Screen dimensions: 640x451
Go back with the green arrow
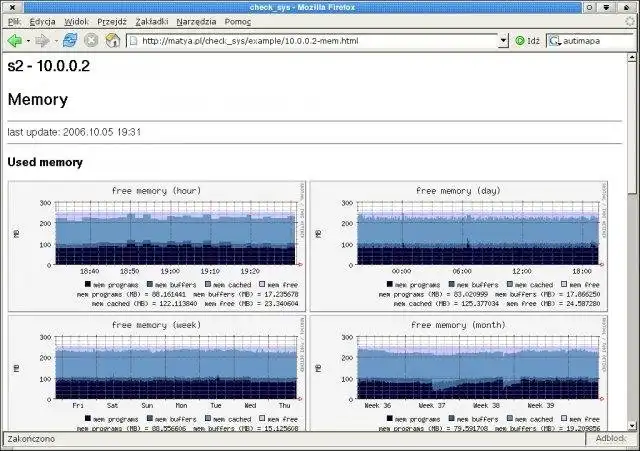click(x=15, y=41)
